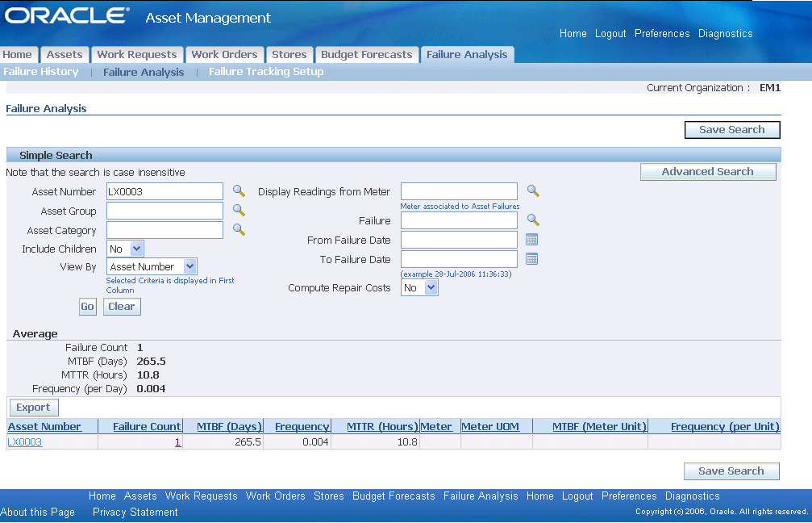
Task: Sort by Failure Count column header
Action: pyautogui.click(x=147, y=427)
